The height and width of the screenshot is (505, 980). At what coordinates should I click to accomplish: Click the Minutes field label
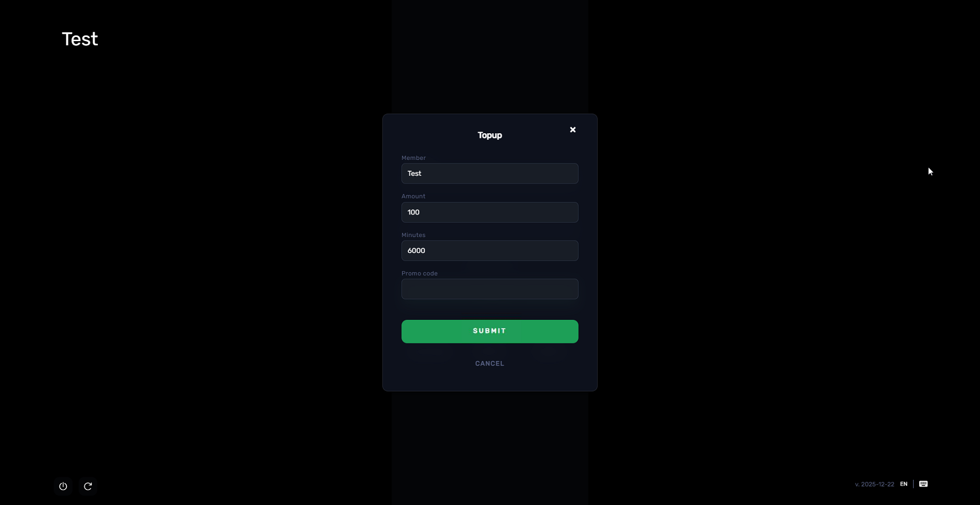click(413, 235)
